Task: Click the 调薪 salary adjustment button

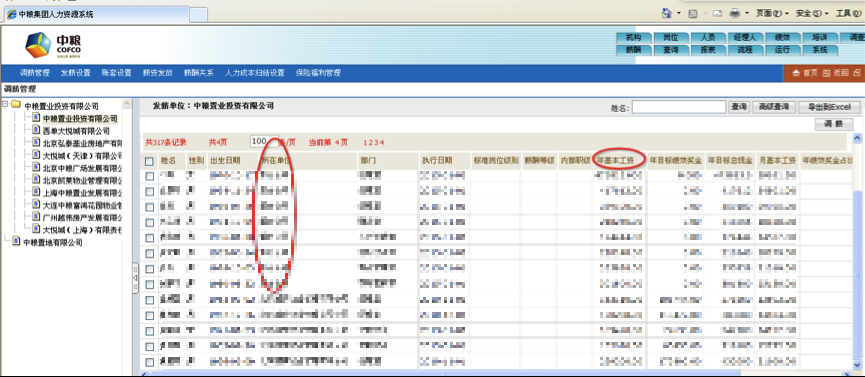Action: [x=834, y=125]
